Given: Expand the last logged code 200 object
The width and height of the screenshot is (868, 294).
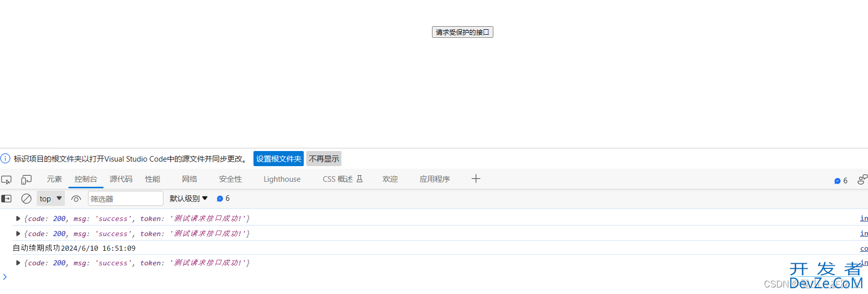Looking at the screenshot, I should pyautogui.click(x=18, y=263).
